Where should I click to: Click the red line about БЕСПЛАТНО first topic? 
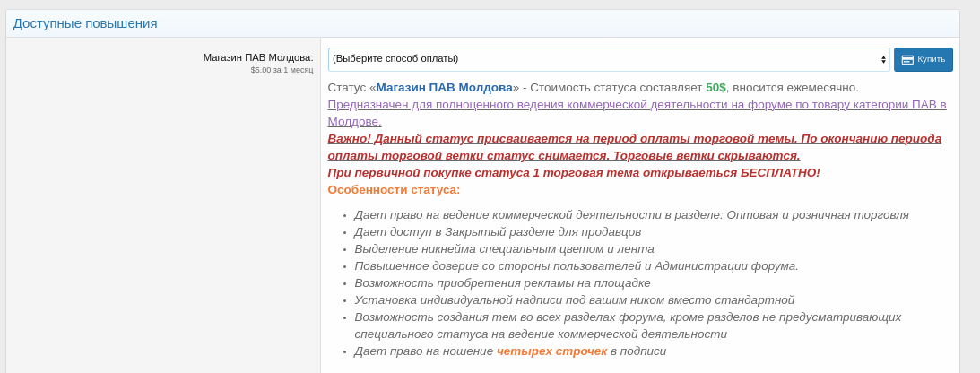574,173
